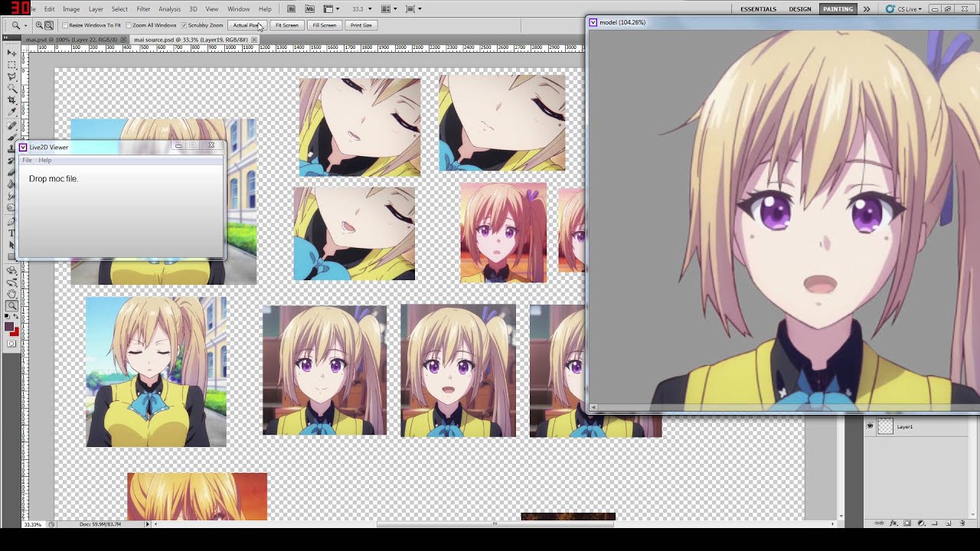Create a new group folder icon

pyautogui.click(x=934, y=523)
